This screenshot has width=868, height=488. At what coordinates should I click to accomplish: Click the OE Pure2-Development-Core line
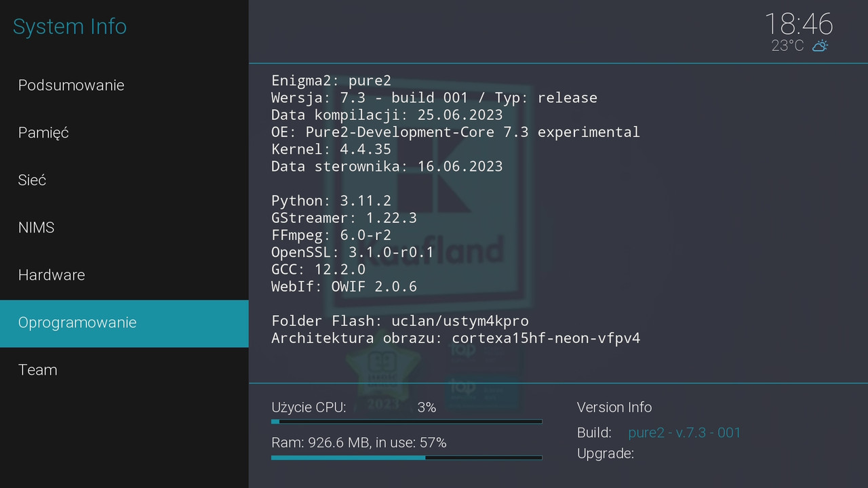tap(456, 132)
